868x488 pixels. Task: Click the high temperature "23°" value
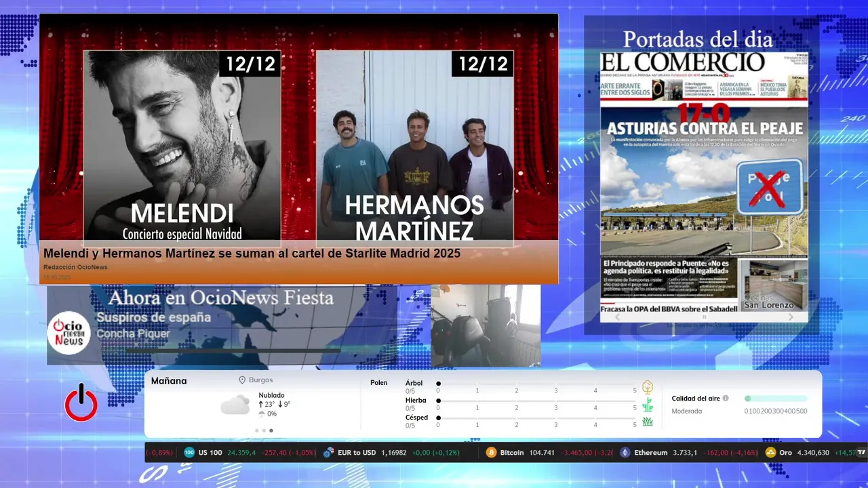(269, 405)
